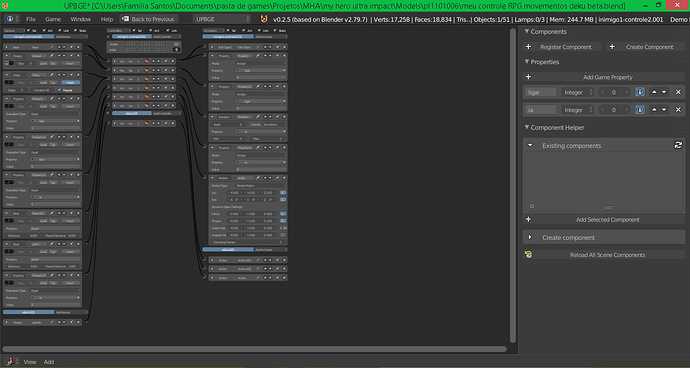The width and height of the screenshot is (690, 368).
Task: Expand the Create component section
Action: click(530, 237)
